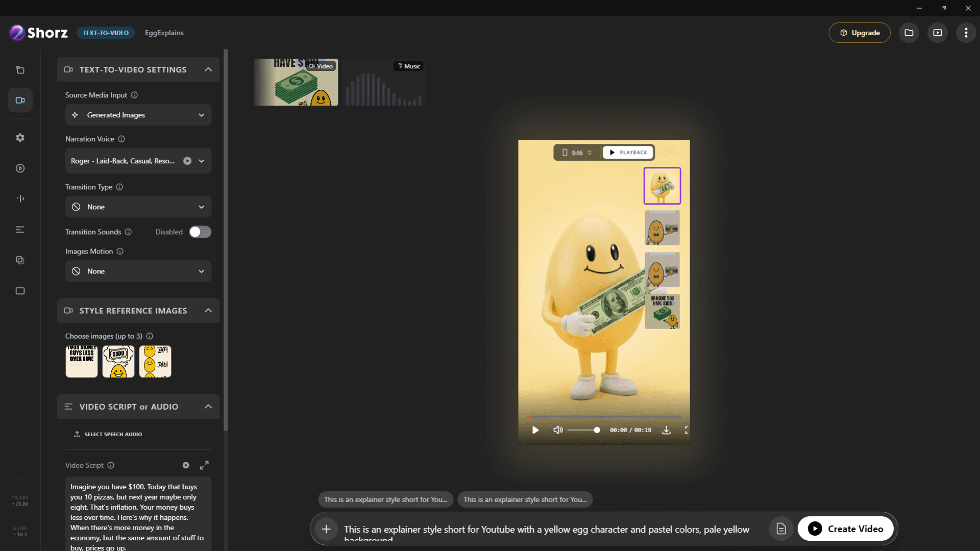The width and height of the screenshot is (980, 551).
Task: Open the Transition Type dropdown
Action: click(x=138, y=207)
